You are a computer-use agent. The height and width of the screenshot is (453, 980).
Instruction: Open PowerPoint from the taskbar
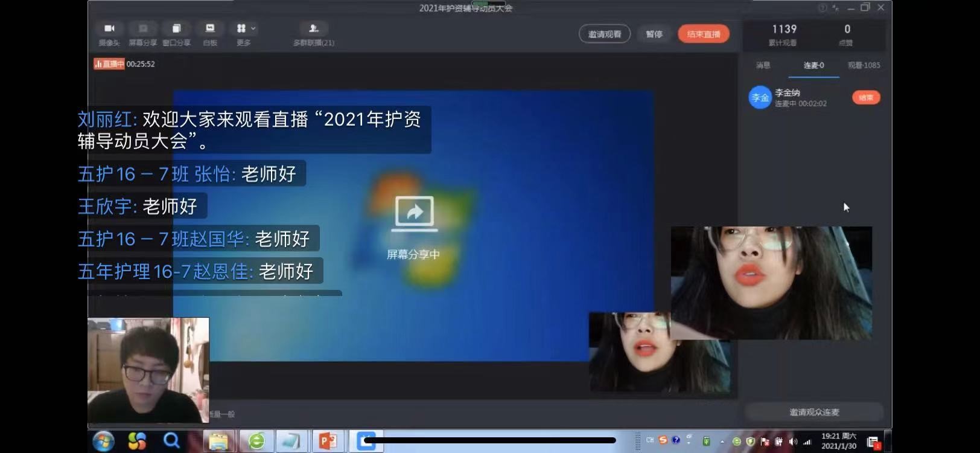point(328,441)
